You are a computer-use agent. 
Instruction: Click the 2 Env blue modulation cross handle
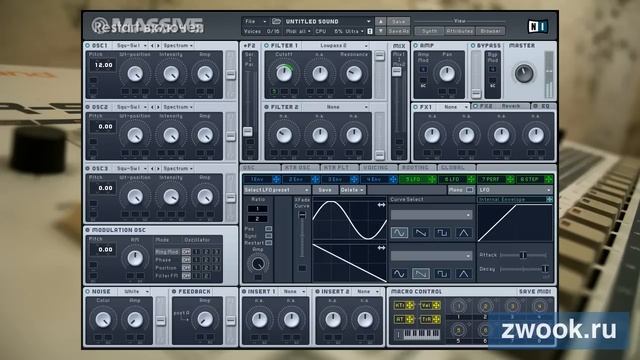[x=315, y=179]
